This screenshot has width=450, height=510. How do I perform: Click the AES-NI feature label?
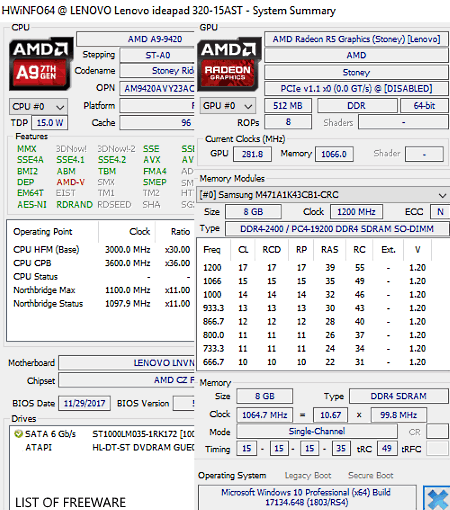point(32,204)
